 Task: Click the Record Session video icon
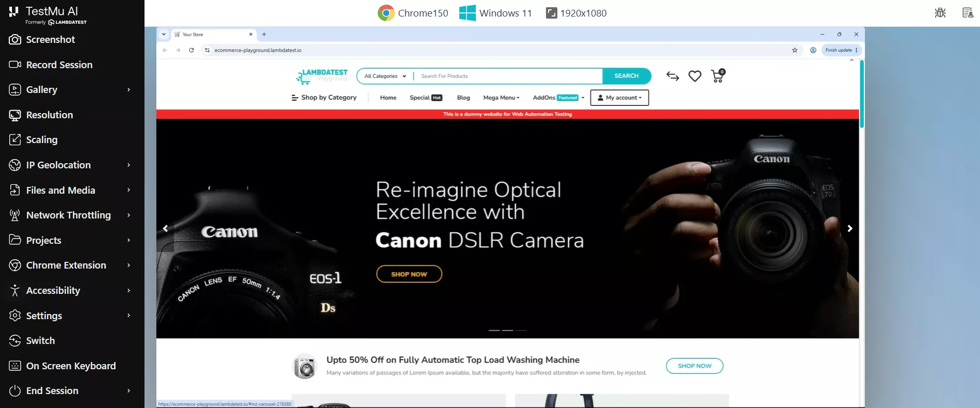tap(15, 65)
